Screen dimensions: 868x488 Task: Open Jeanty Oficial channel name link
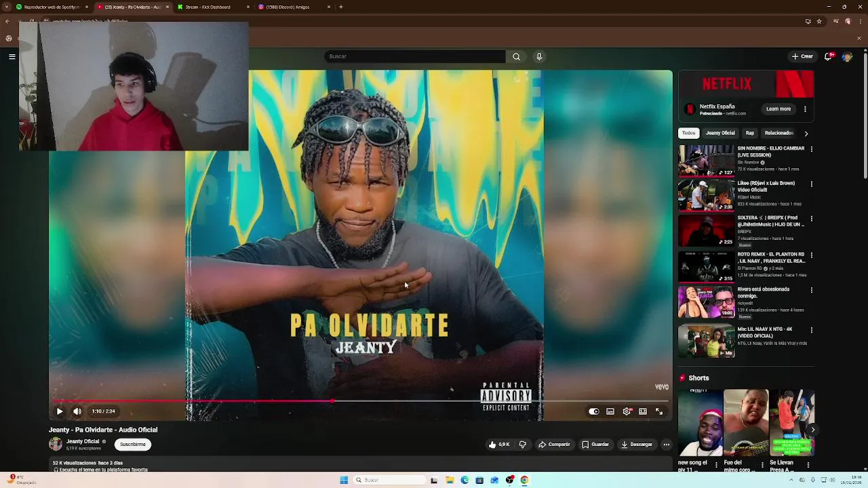83,441
